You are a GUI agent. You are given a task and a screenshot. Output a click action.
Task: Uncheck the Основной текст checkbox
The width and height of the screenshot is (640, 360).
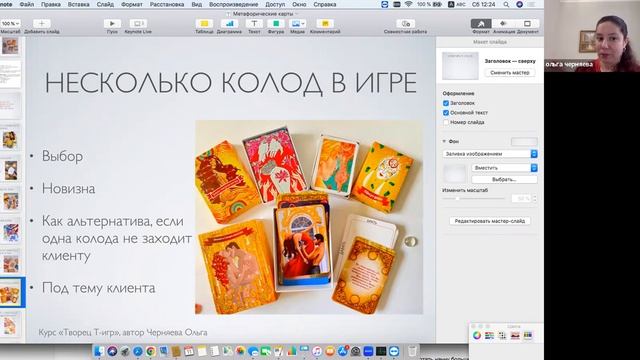tap(446, 113)
